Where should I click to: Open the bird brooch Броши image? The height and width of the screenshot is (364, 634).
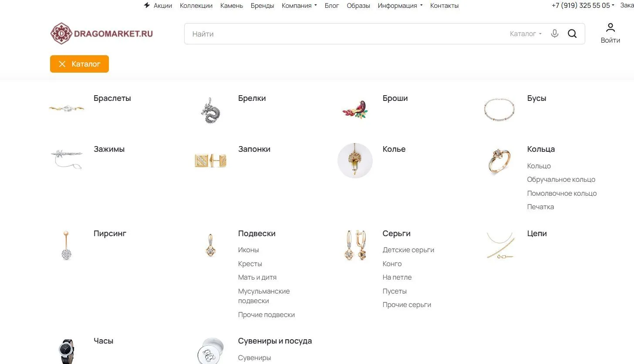click(x=355, y=110)
